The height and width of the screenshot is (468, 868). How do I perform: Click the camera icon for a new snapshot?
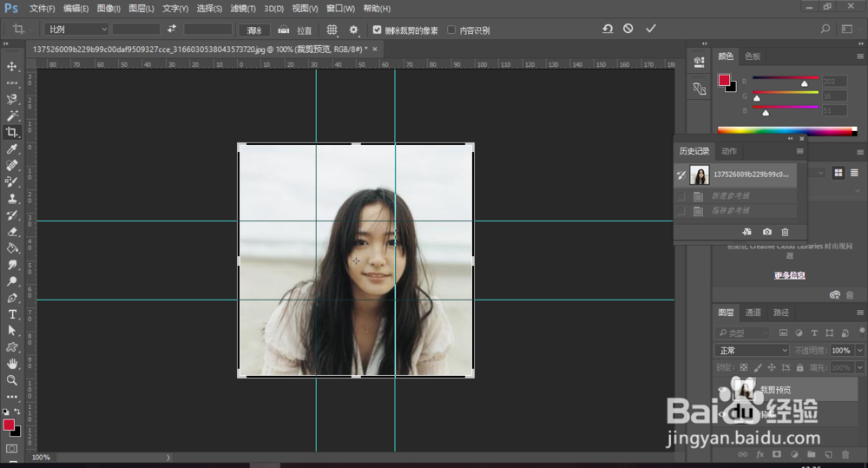tap(767, 232)
